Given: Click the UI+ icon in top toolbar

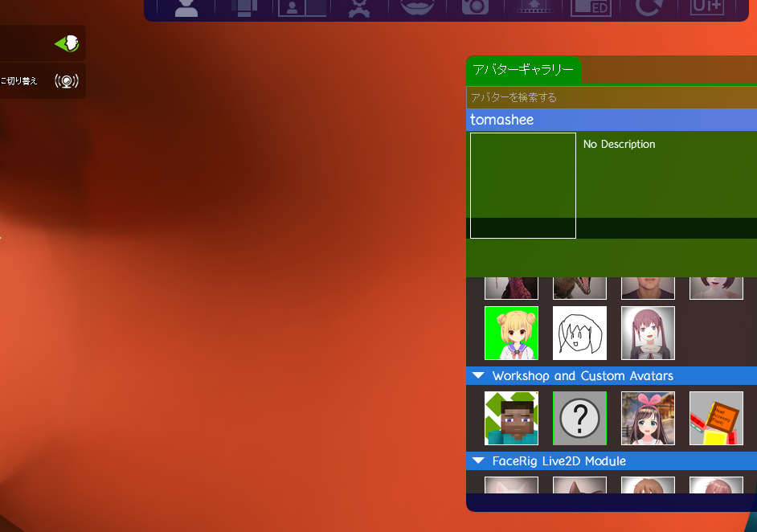Looking at the screenshot, I should coord(707,7).
